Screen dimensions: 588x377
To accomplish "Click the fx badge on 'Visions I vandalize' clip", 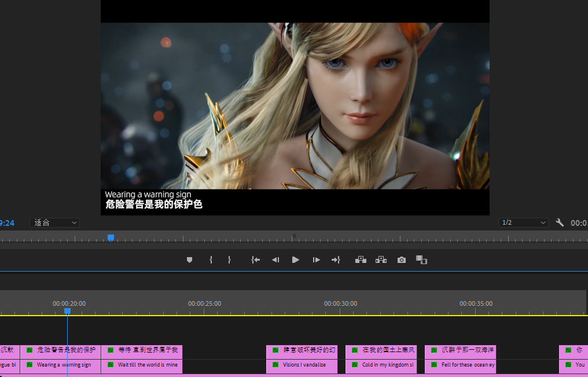I will 275,365.
